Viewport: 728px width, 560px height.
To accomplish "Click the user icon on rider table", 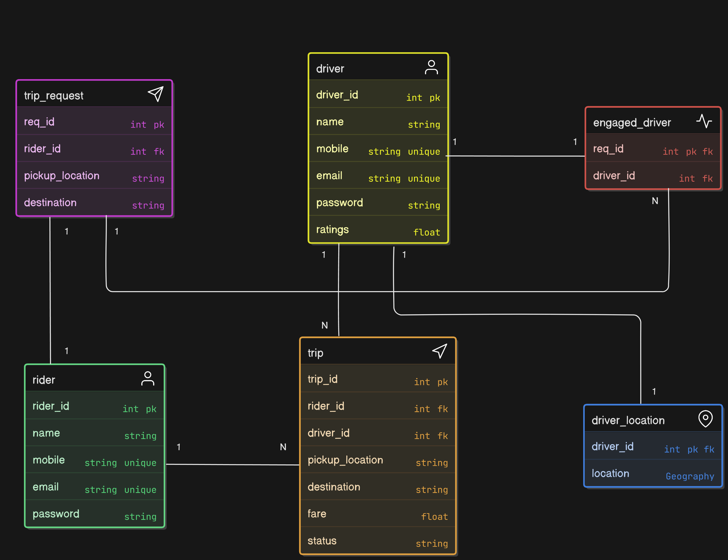I will [x=148, y=379].
